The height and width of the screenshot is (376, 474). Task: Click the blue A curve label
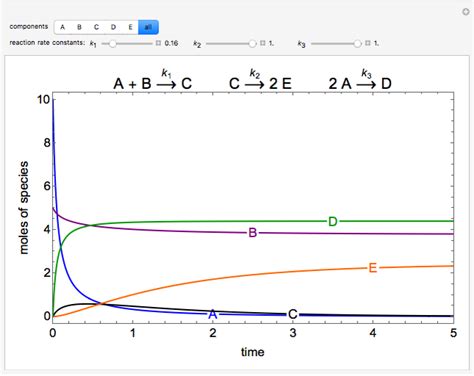click(213, 314)
